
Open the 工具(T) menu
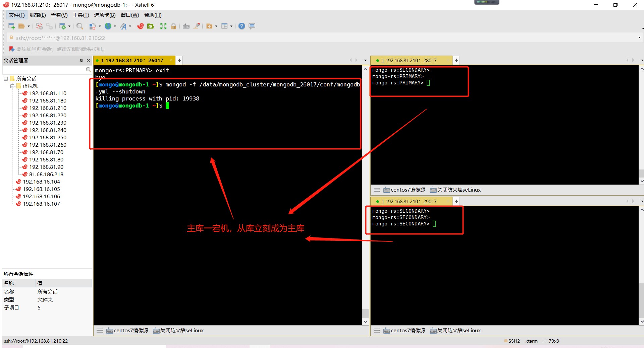81,15
